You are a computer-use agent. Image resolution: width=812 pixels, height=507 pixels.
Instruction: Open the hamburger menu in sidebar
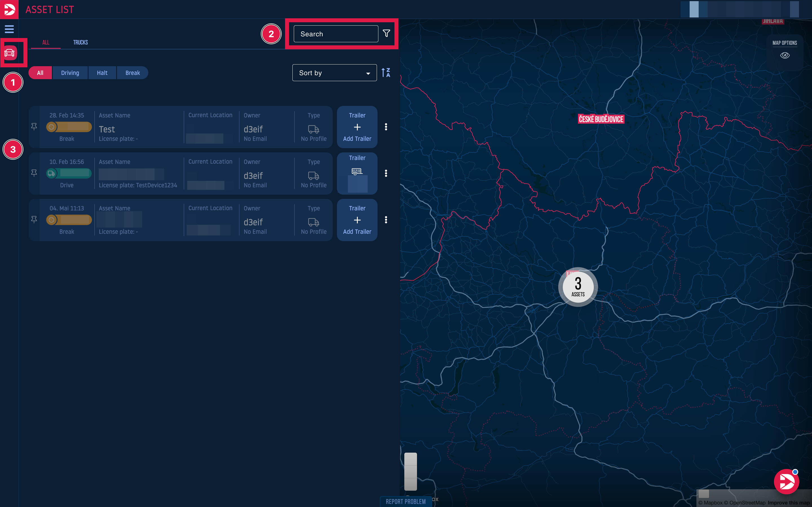9,29
